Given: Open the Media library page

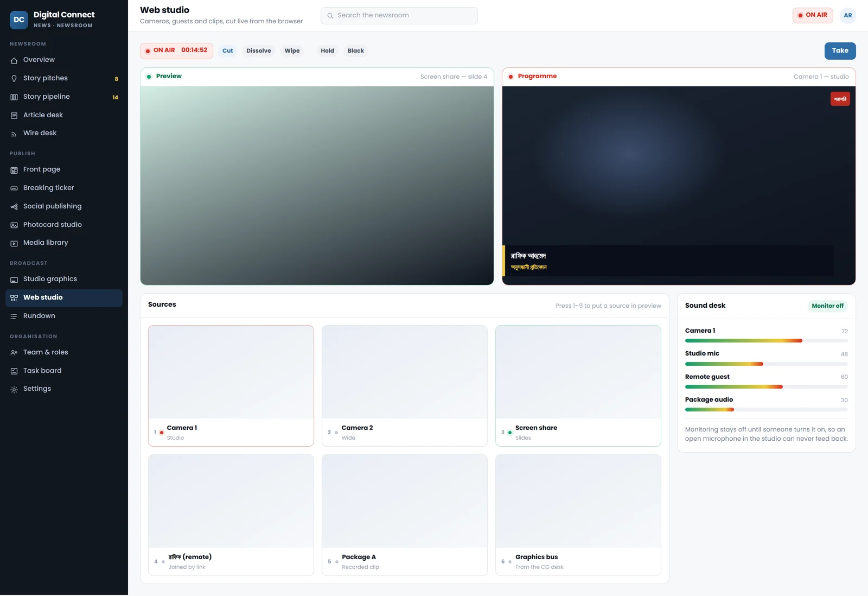Looking at the screenshot, I should 64,243.
